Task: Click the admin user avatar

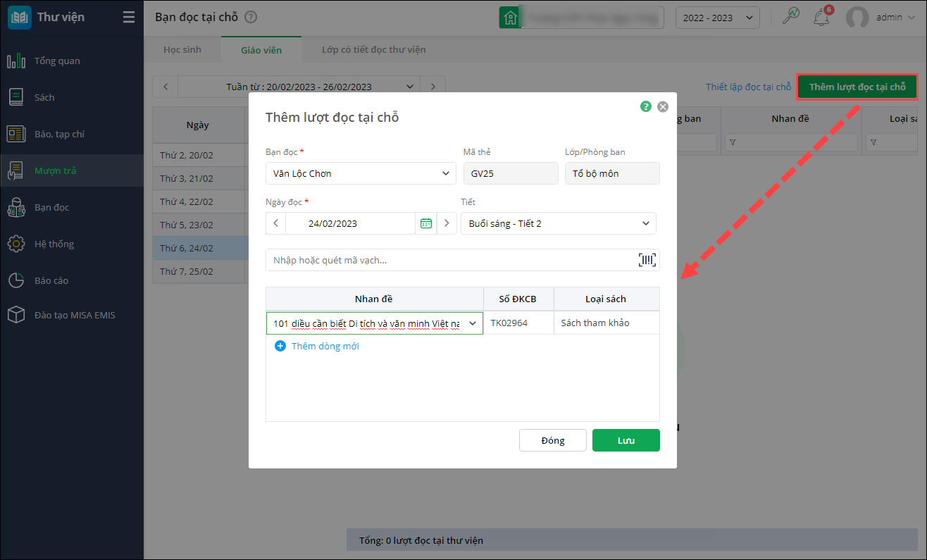Action: pos(857,18)
